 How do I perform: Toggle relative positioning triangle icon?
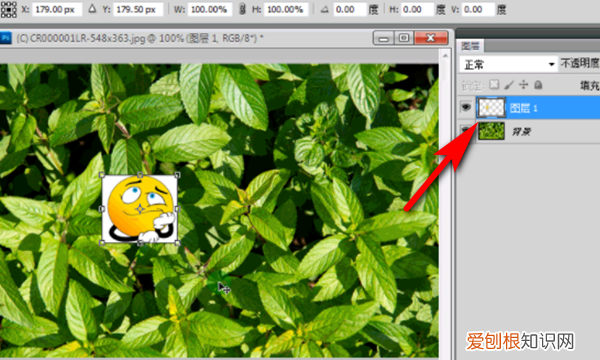[92, 8]
